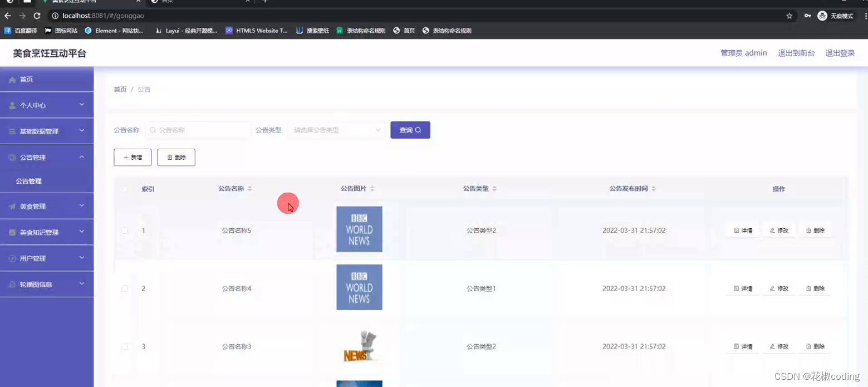Open 图标网站 bookmark
The image size is (868, 387).
[x=61, y=31]
